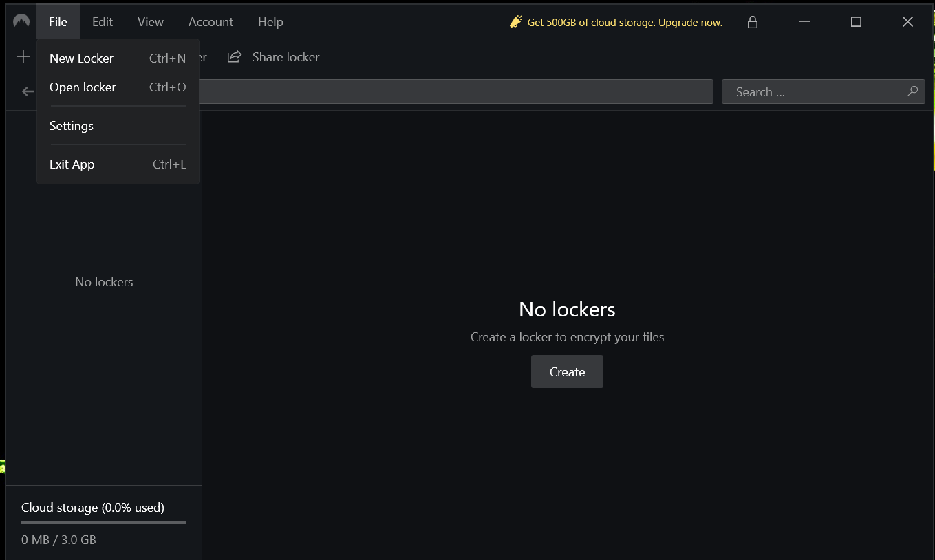Click the padlock icon in the title bar
This screenshot has width=935, height=560.
(752, 21)
